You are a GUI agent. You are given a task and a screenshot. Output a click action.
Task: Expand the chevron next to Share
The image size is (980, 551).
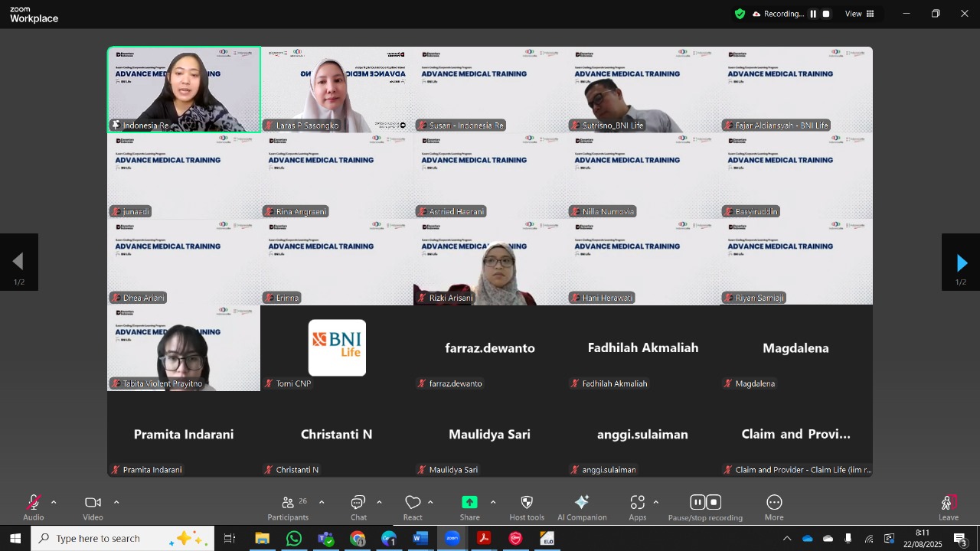[x=492, y=502]
